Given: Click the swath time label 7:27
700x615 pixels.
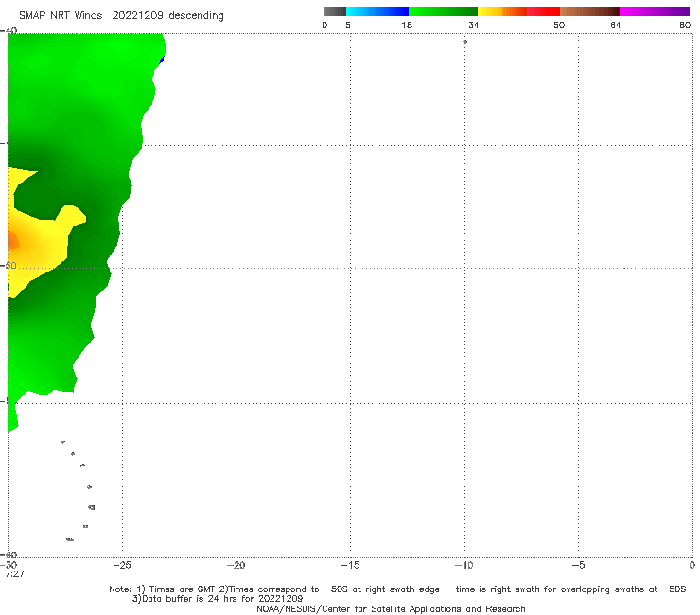Looking at the screenshot, I should (15, 574).
